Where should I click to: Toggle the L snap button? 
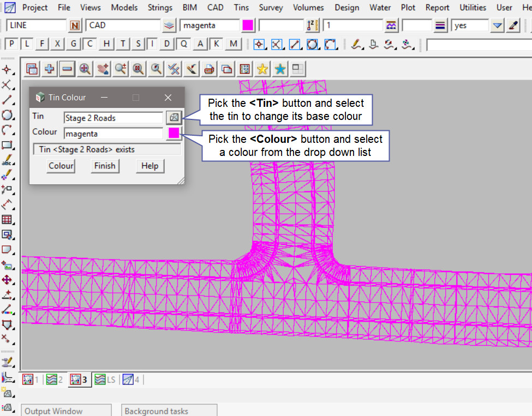click(27, 44)
